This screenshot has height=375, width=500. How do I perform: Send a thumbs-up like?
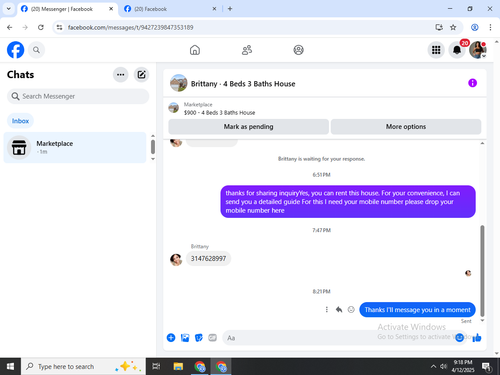pyautogui.click(x=477, y=338)
